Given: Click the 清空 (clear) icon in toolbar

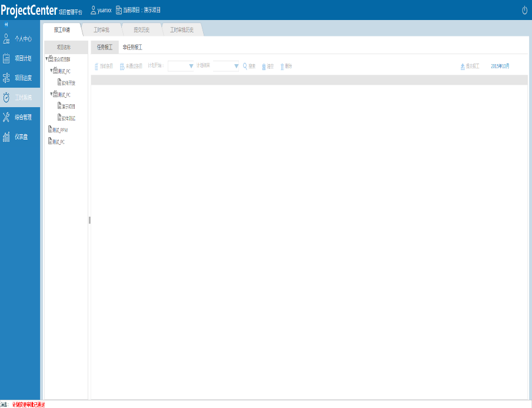Looking at the screenshot, I should (x=264, y=66).
